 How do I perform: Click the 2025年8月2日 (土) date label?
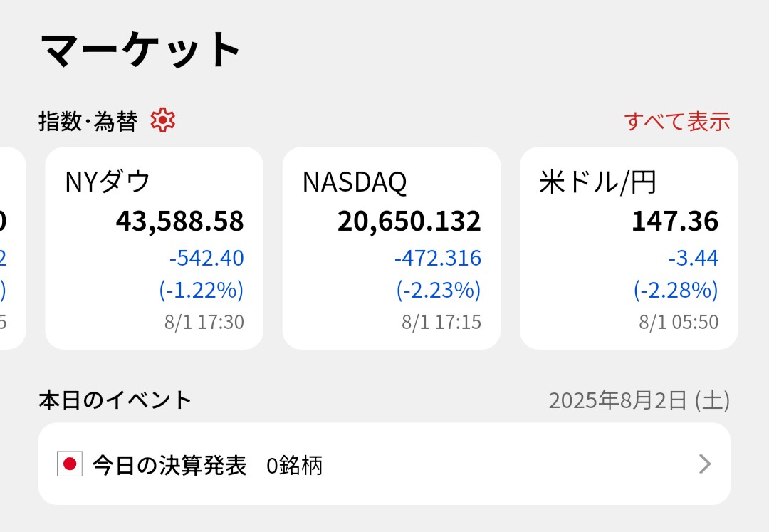[639, 400]
